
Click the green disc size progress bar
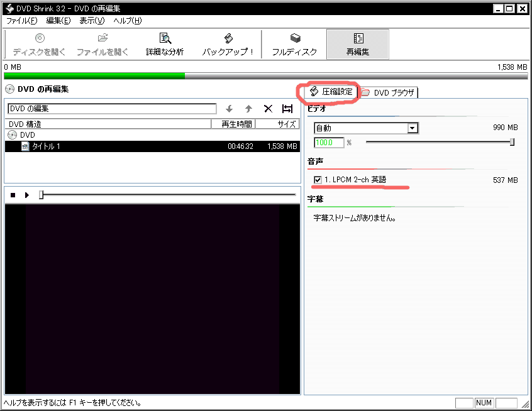click(x=94, y=75)
